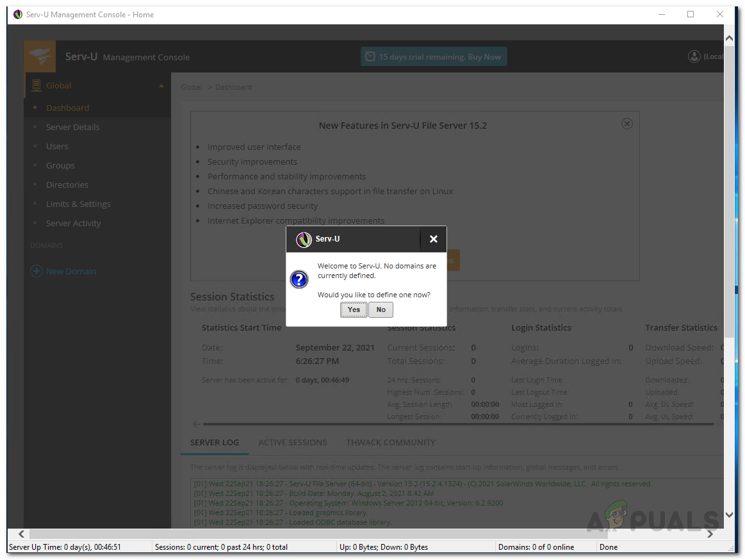Click the 'Operating System' server log line
745x560 pixels.
pyautogui.click(x=348, y=503)
